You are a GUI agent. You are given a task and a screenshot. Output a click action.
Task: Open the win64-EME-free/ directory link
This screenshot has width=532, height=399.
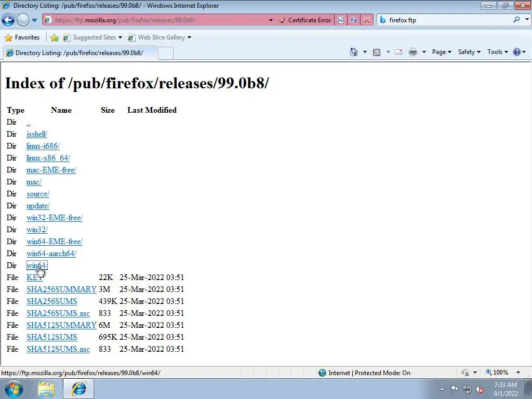point(54,242)
